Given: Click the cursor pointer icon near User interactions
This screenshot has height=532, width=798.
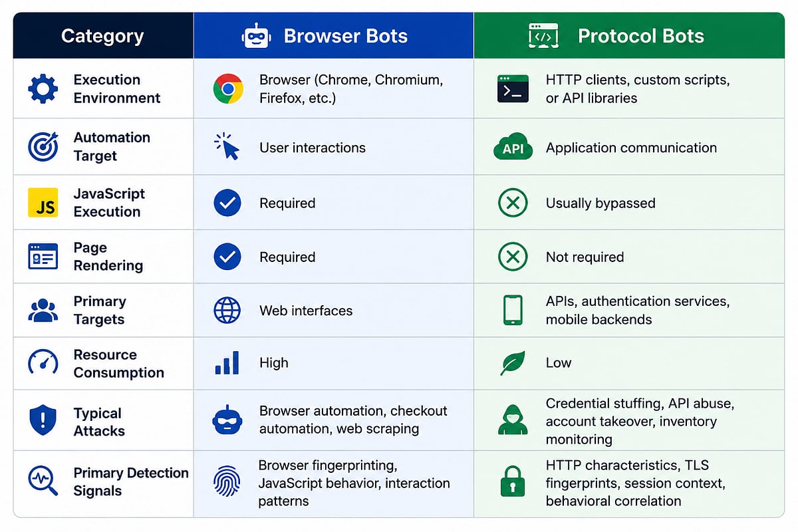Looking at the screenshot, I should tap(227, 146).
